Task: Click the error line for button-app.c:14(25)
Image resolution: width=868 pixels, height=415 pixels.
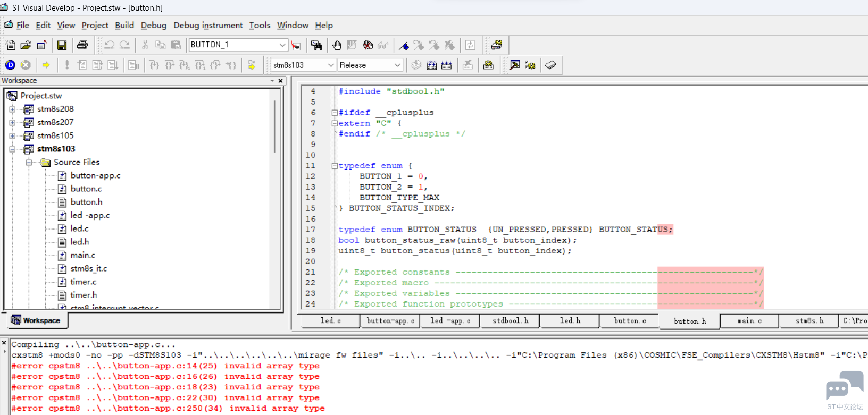Action: [165, 366]
